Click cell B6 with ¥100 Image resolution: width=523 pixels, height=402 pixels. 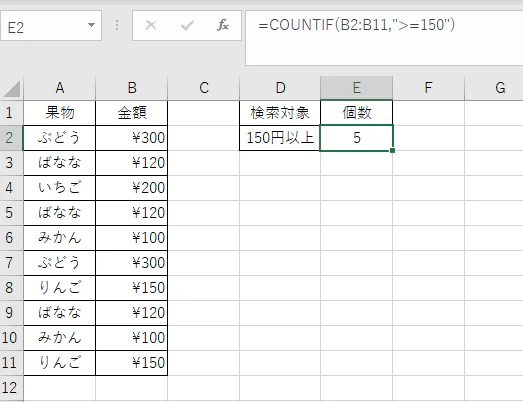point(132,238)
